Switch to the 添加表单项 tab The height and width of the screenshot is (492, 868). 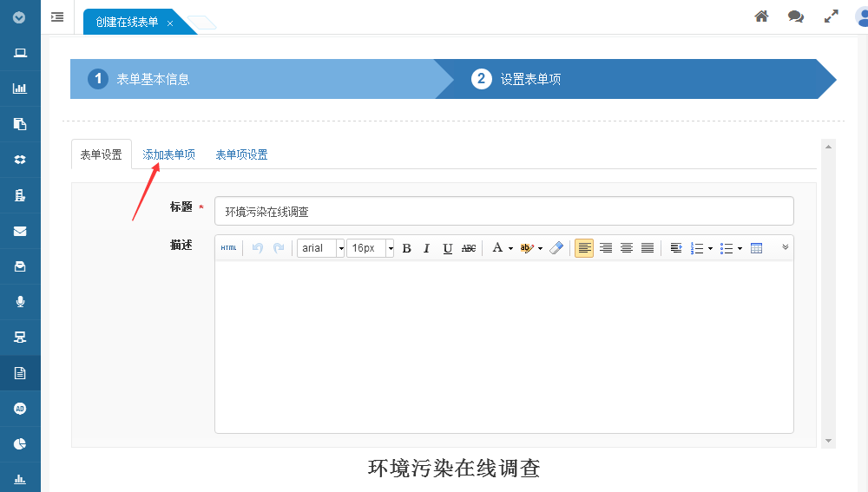pos(168,154)
